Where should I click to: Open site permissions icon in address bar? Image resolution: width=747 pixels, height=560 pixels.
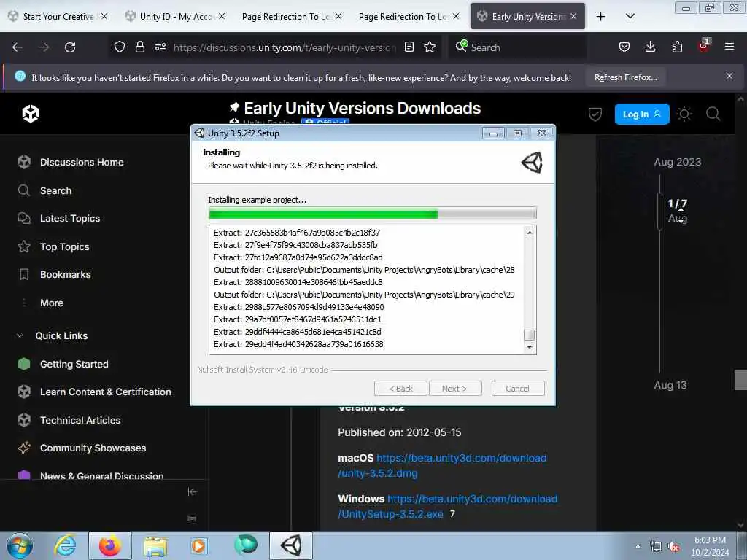[160, 47]
